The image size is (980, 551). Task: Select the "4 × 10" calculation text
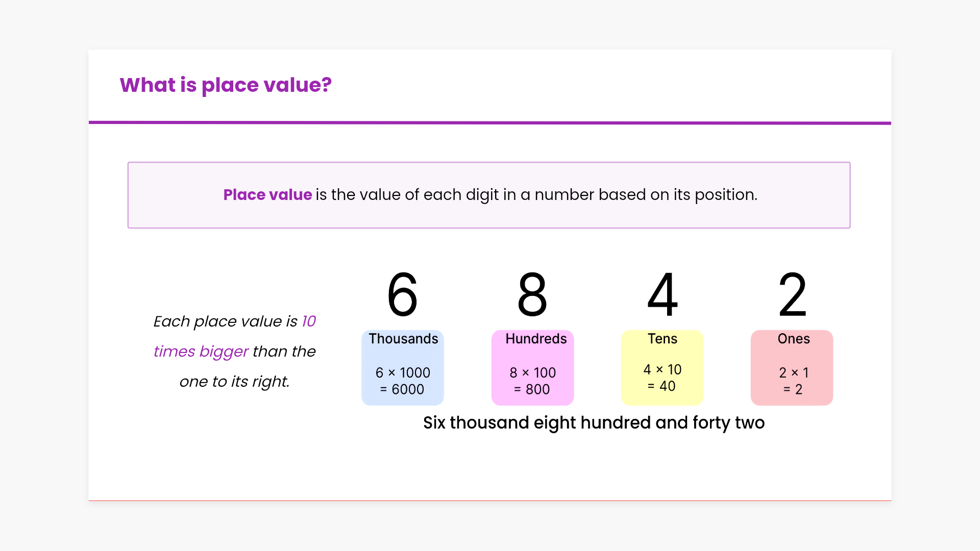click(663, 369)
